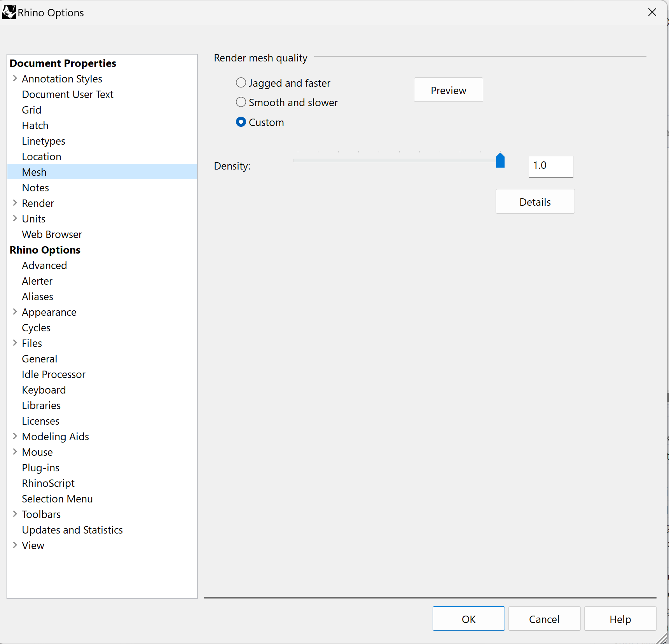Screen dimensions: 669x644
Task: Expand the Mouse tree node
Action: (x=15, y=452)
